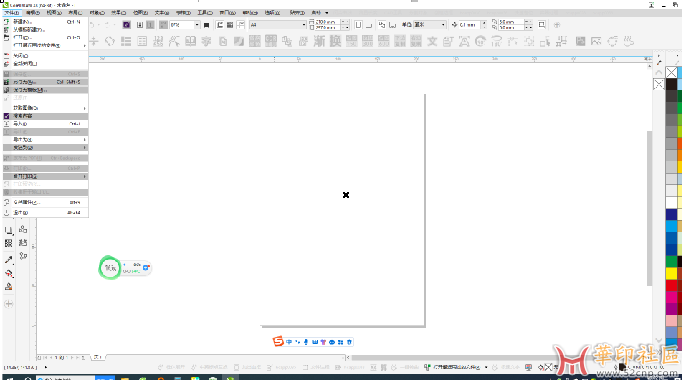Screen dimensions: 682x380
Task: Open the A4 page size dropdown
Action: [x=304, y=25]
